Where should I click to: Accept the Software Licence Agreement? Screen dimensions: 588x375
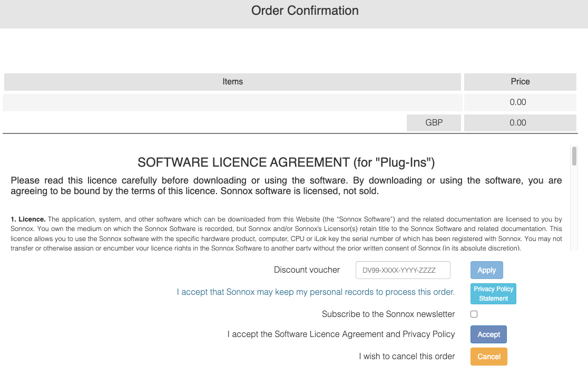click(x=488, y=334)
